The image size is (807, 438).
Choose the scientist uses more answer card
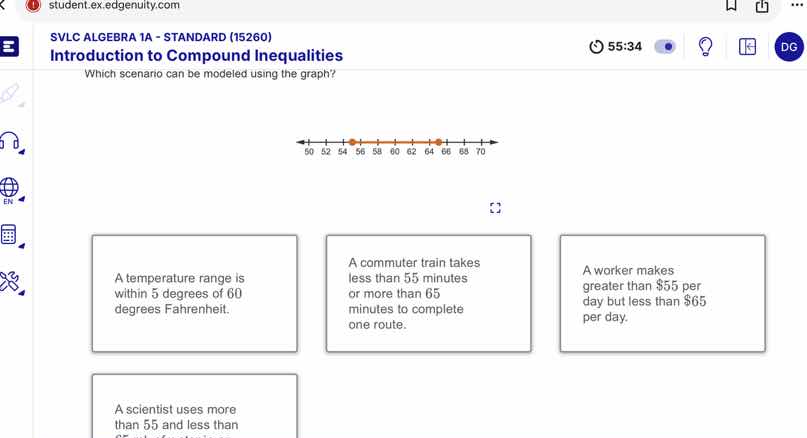(x=195, y=406)
